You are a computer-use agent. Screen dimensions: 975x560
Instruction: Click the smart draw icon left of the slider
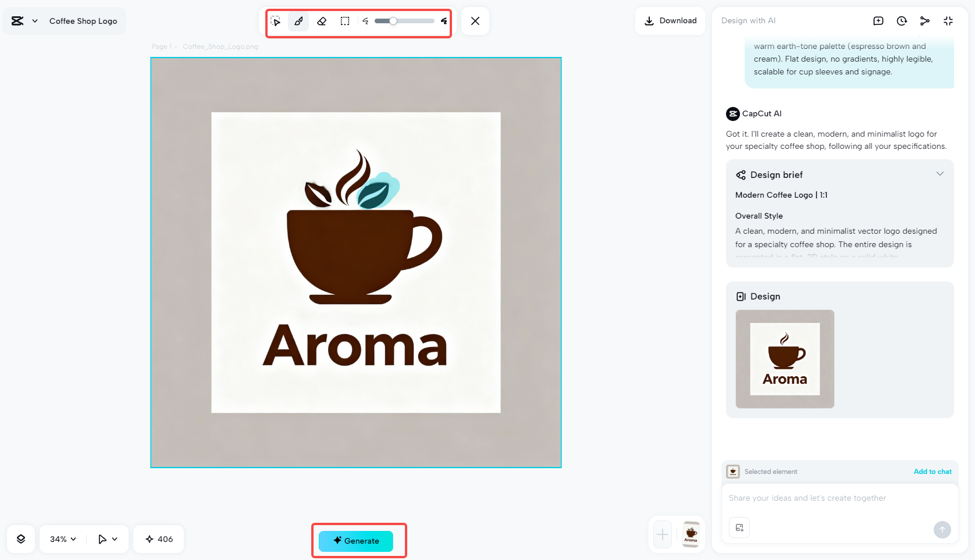coord(365,21)
